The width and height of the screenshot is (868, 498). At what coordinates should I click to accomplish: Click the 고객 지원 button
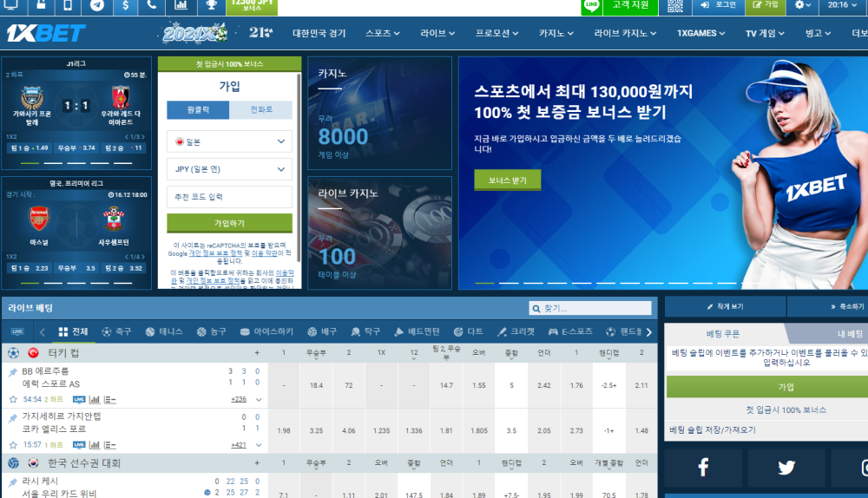[x=630, y=5]
